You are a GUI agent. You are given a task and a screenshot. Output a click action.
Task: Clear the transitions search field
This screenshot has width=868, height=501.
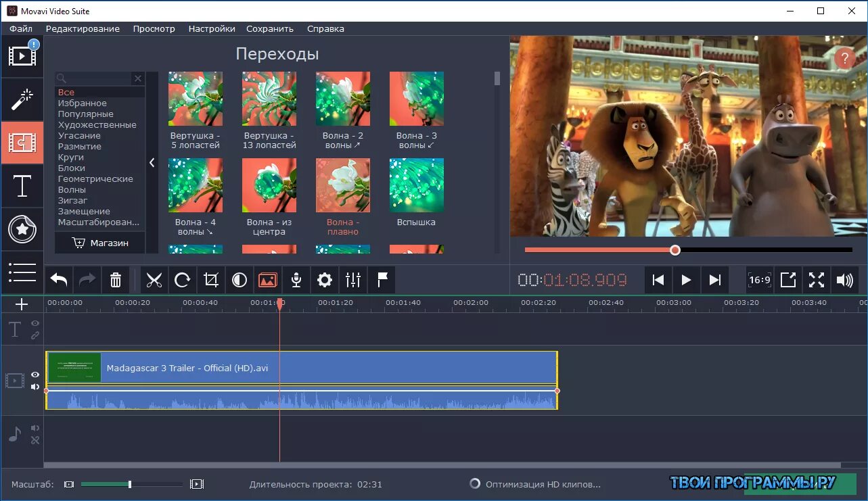pos(138,78)
